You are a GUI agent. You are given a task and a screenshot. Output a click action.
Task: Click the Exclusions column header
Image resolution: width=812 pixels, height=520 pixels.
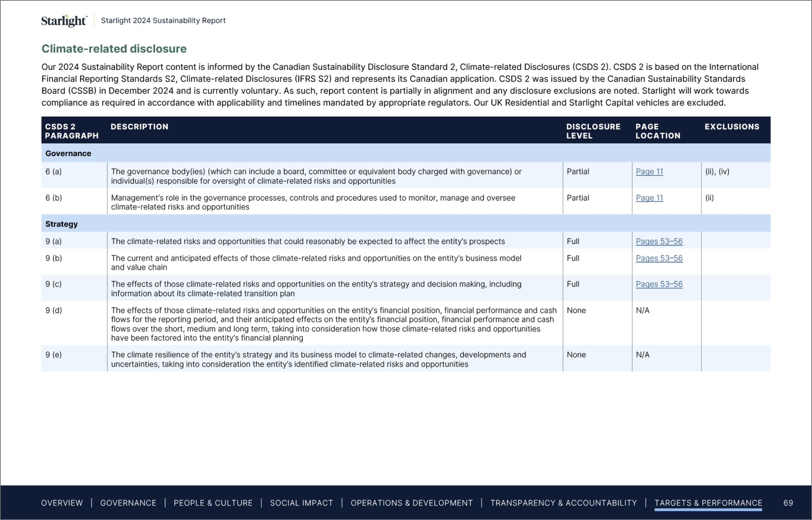(x=732, y=126)
